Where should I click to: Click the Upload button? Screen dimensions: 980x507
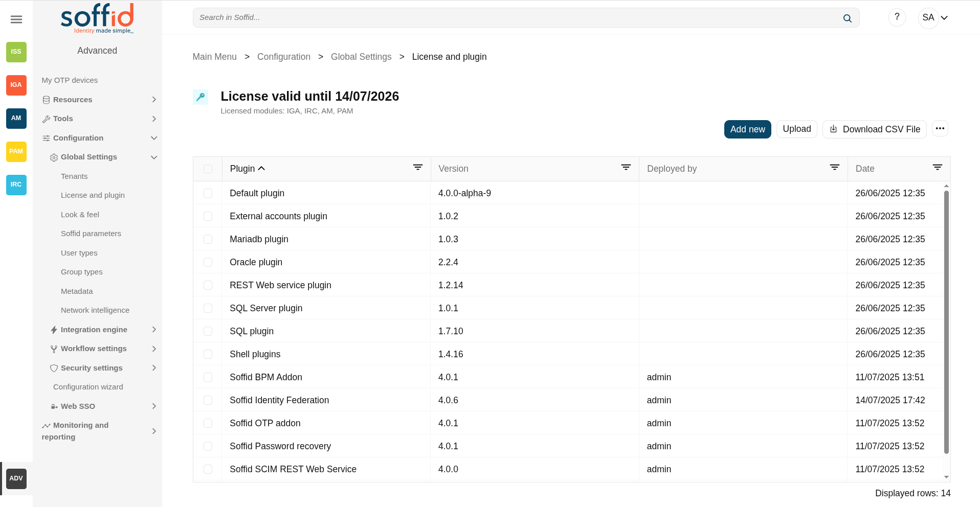point(797,129)
